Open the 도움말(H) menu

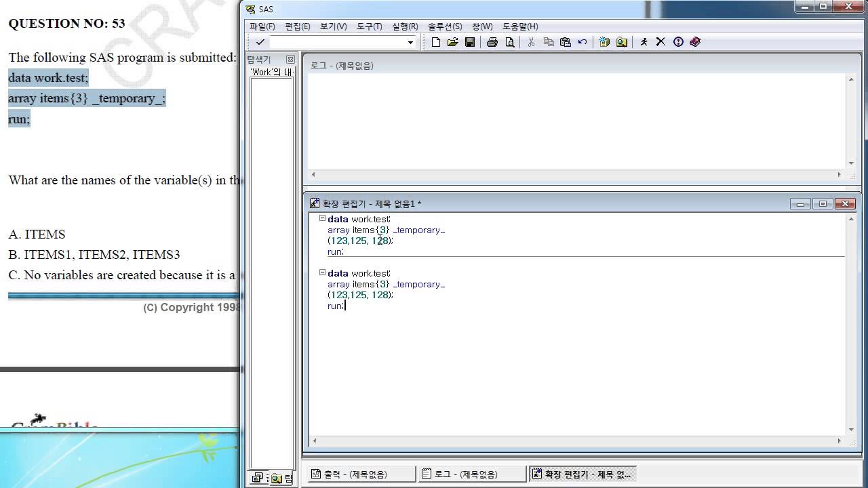point(520,26)
